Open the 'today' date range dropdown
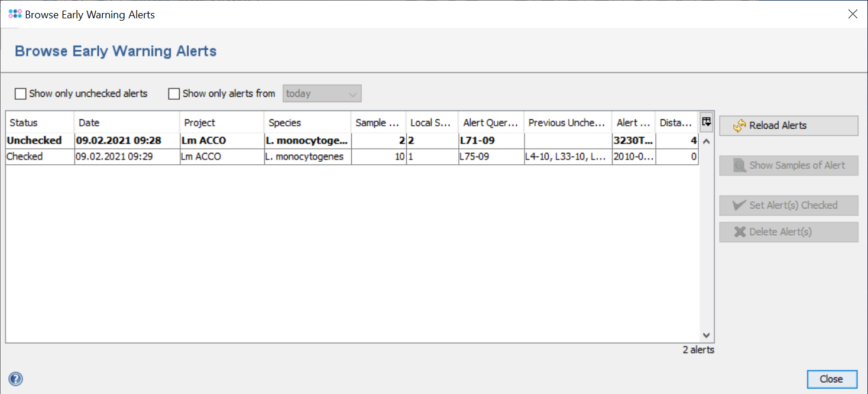The image size is (868, 394). pos(322,94)
